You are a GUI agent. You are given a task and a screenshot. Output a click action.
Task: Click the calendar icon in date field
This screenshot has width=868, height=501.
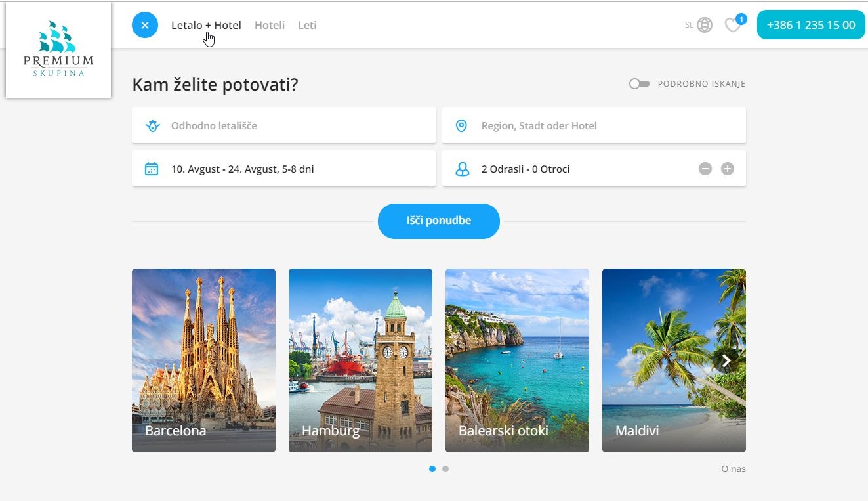(152, 169)
